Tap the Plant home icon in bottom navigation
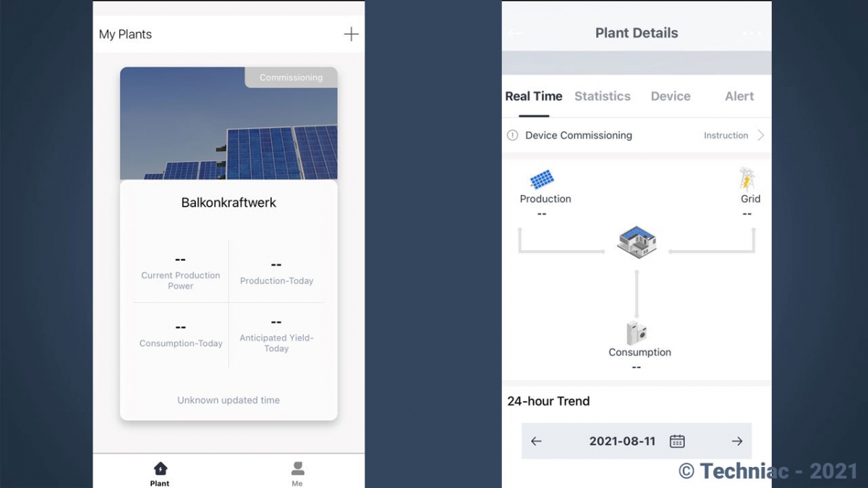The height and width of the screenshot is (488, 868). pyautogui.click(x=160, y=468)
